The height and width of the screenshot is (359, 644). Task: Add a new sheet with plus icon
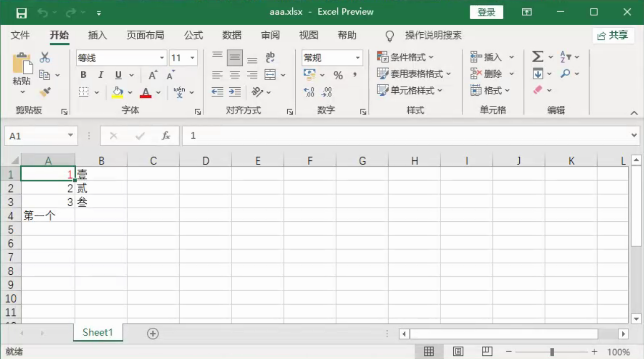point(153,333)
